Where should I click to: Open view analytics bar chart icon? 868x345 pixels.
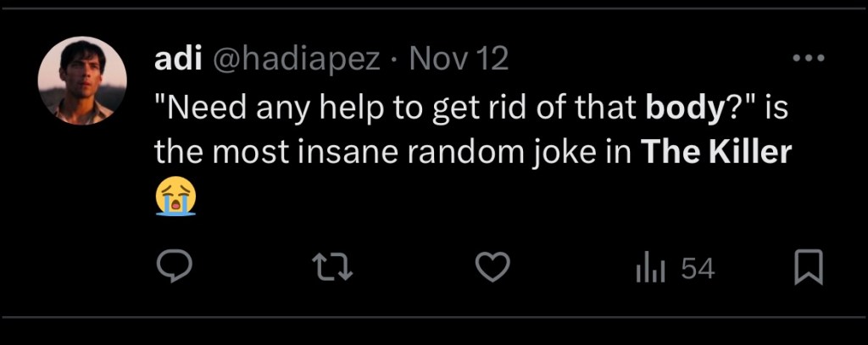650,270
